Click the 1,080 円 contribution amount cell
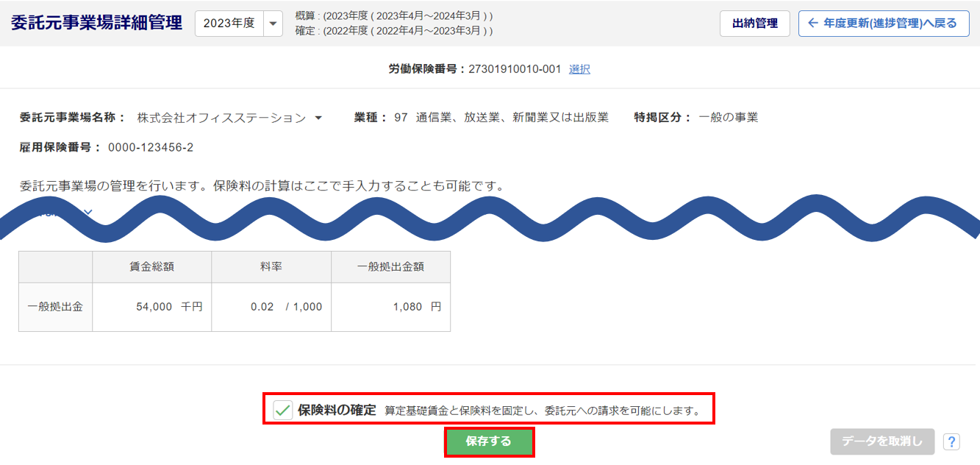This screenshot has height=465, width=980. [x=391, y=307]
